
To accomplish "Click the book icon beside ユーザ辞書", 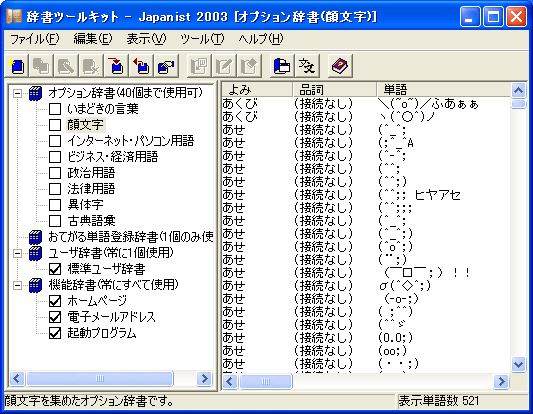I will (x=35, y=253).
